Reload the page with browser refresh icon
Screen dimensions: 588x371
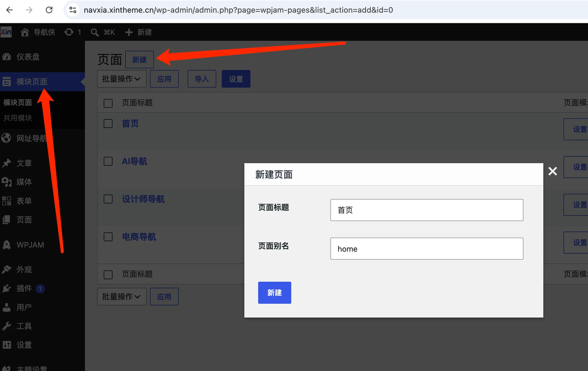click(x=49, y=10)
